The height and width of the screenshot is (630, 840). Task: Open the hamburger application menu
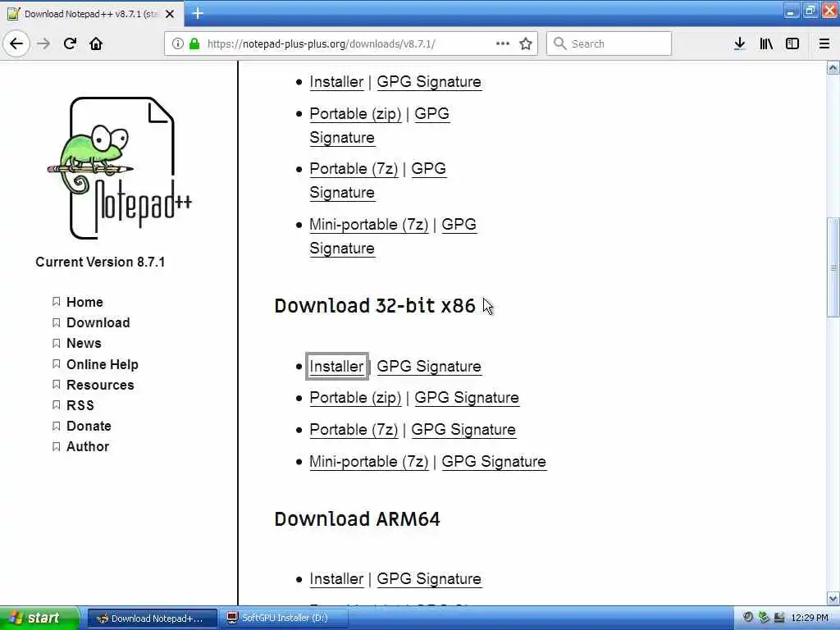pos(824,43)
